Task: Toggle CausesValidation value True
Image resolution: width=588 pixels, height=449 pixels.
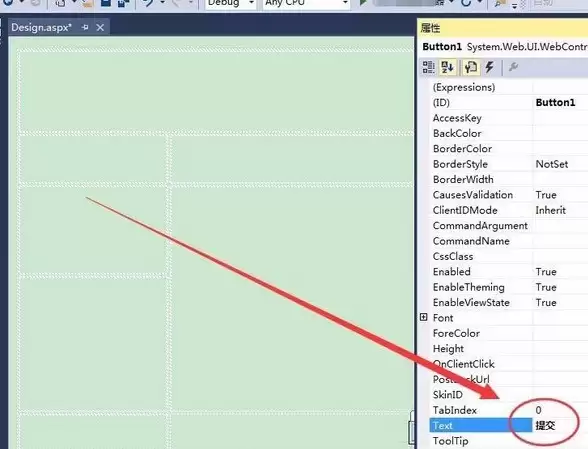Action: pyautogui.click(x=546, y=195)
